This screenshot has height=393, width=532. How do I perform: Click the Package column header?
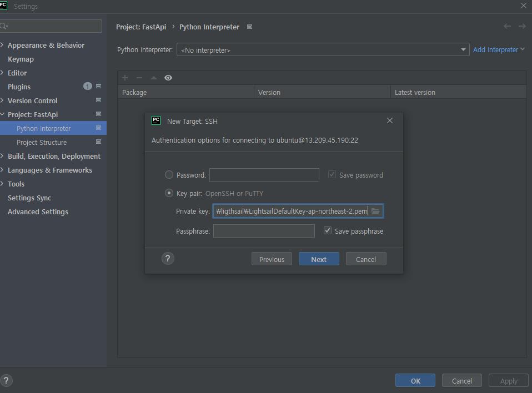tap(185, 92)
